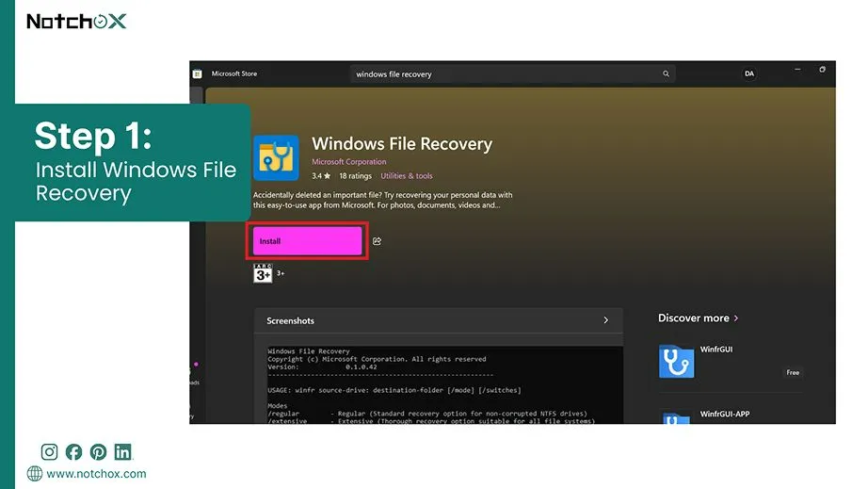Screen dimensions: 868x489
Task: Open the LinkedIn icon
Action: (x=123, y=452)
